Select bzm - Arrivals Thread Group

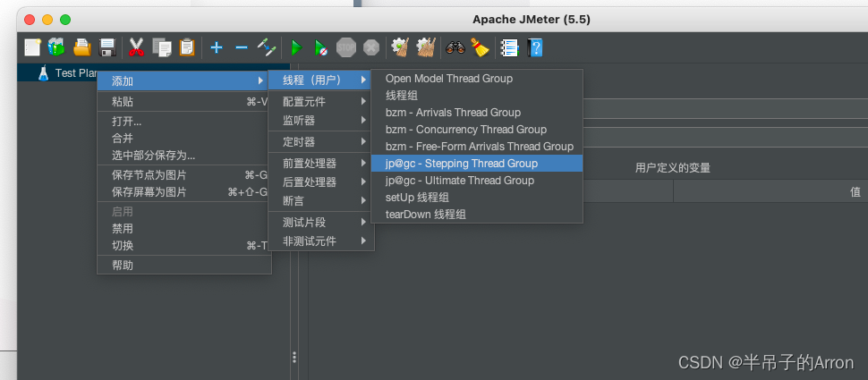coord(477,113)
